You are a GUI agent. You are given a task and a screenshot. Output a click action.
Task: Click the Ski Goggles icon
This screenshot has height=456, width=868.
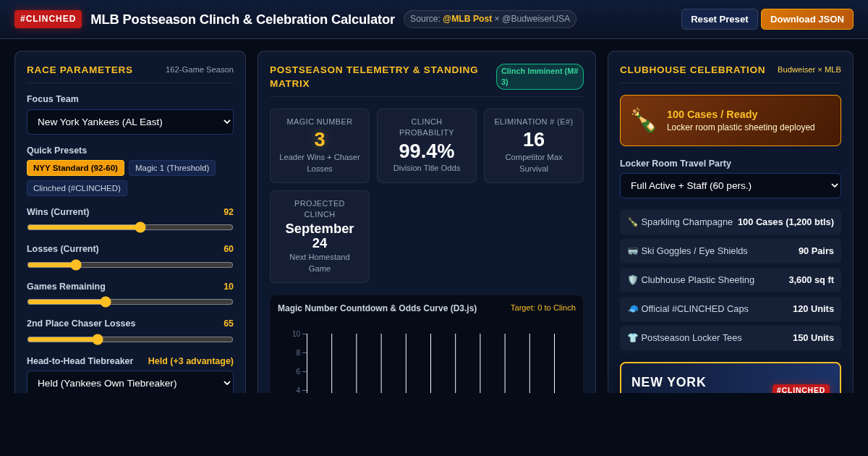click(x=633, y=251)
